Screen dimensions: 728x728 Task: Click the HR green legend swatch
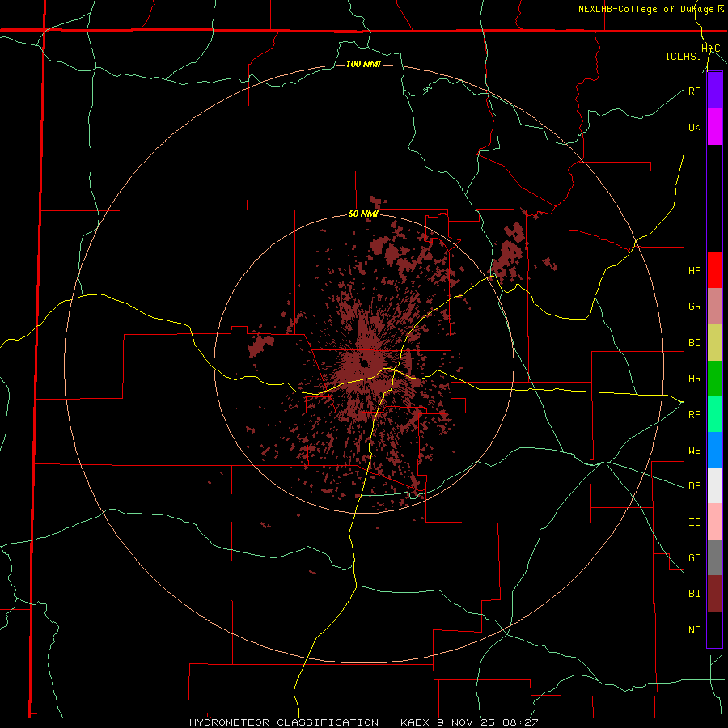pyautogui.click(x=714, y=378)
